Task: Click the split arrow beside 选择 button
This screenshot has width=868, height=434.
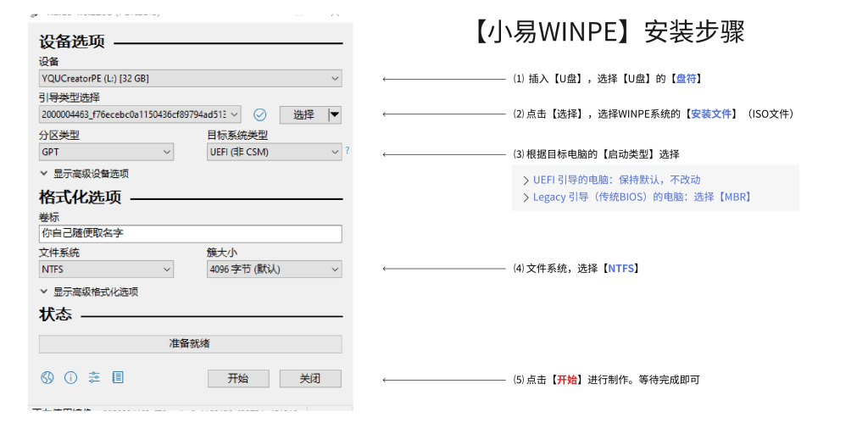Action: tap(335, 114)
